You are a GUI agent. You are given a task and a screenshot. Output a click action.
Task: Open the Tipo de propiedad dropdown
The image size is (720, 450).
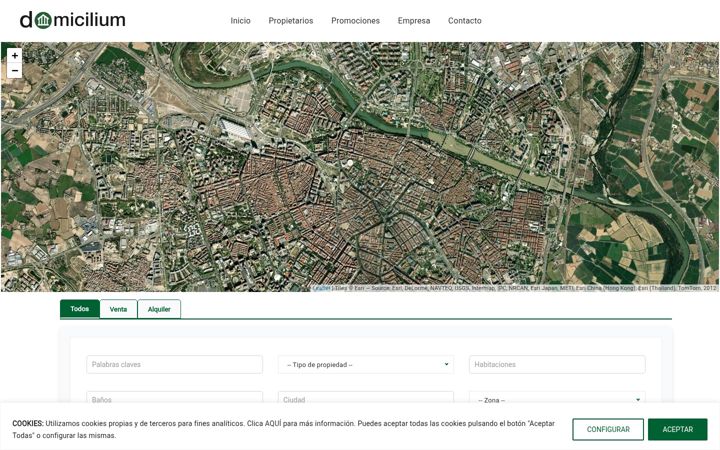pyautogui.click(x=366, y=365)
